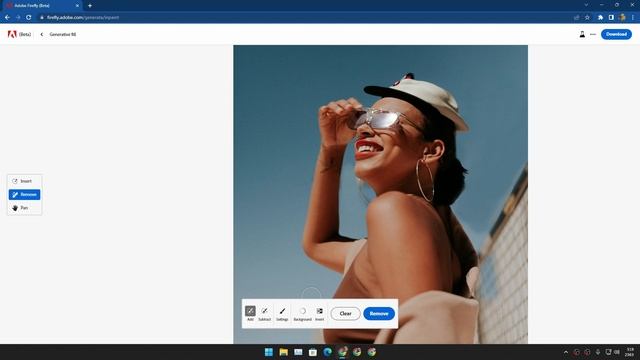Click the taskbar clock
This screenshot has width=640, height=360.
630,352
